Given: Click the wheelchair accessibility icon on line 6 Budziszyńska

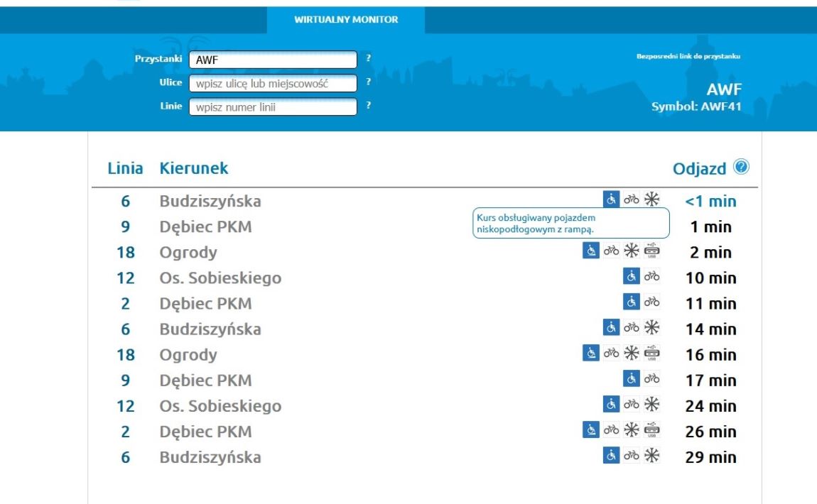Looking at the screenshot, I should click(612, 200).
